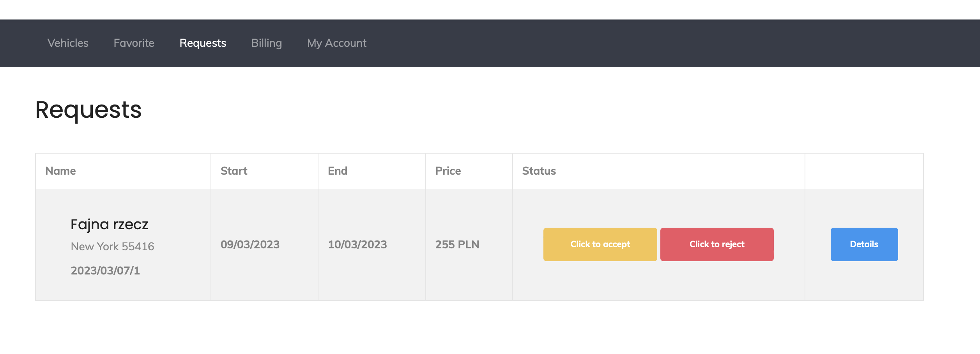Image resolution: width=980 pixels, height=354 pixels.
Task: Click the Name column header
Action: [60, 171]
